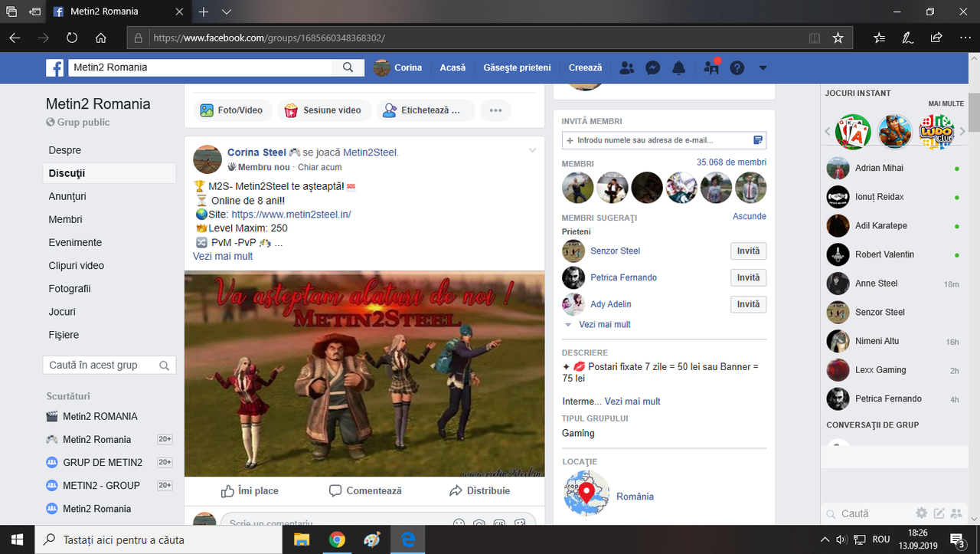The width and height of the screenshot is (980, 554).
Task: Open the friend requests icon
Action: click(x=626, y=67)
